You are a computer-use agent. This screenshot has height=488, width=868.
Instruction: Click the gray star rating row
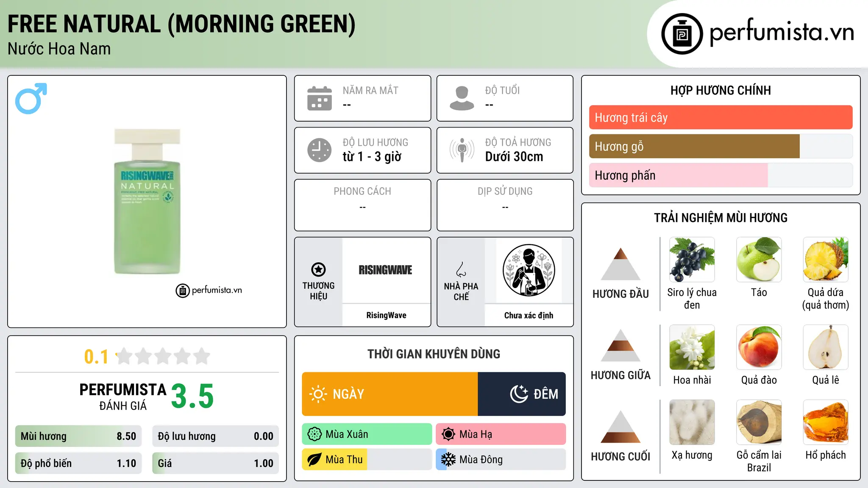[x=163, y=356]
